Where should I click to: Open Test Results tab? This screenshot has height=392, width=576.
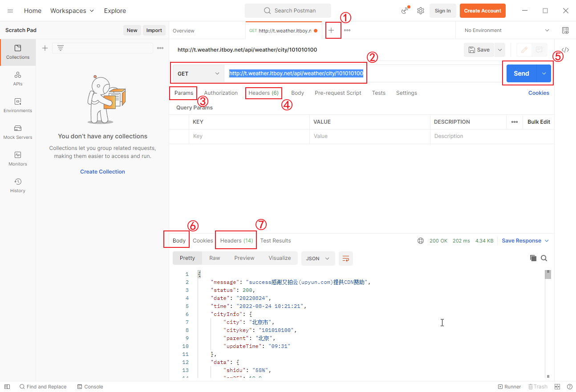click(x=276, y=241)
